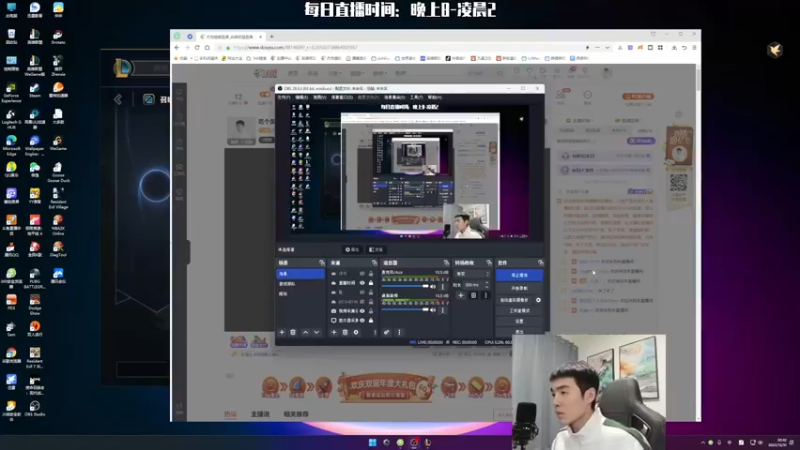Add a new scene in OBS Scenes panel
Image resolution: width=800 pixels, height=450 pixels.
[x=282, y=332]
